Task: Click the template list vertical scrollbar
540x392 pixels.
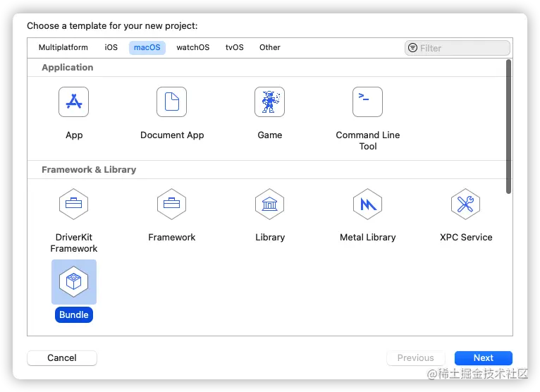Action: click(509, 127)
